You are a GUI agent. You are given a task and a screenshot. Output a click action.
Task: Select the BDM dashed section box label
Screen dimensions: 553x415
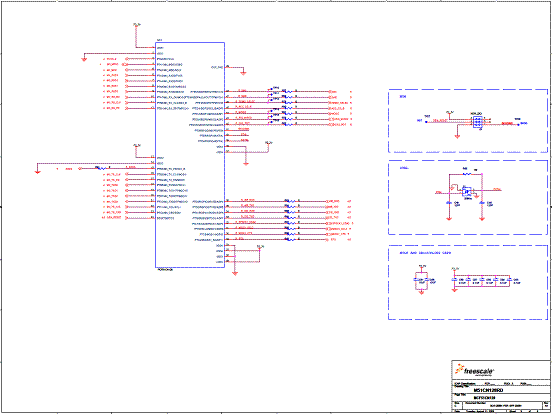402,96
